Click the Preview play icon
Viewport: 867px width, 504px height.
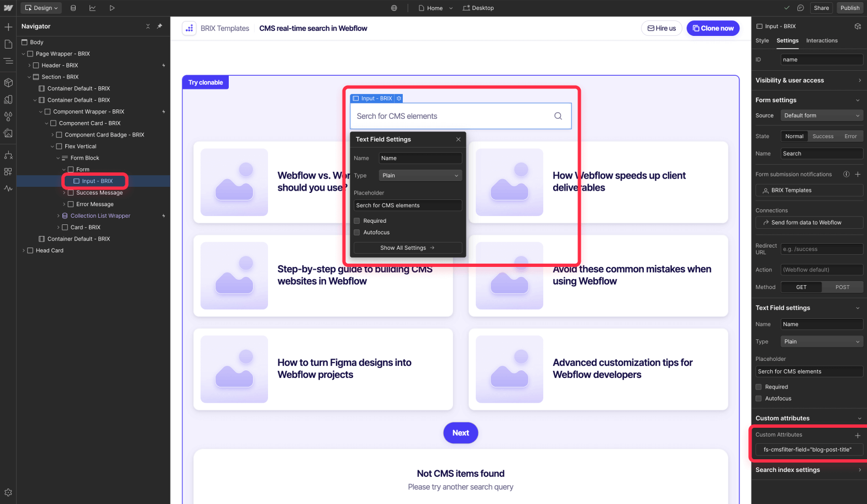[x=112, y=8]
